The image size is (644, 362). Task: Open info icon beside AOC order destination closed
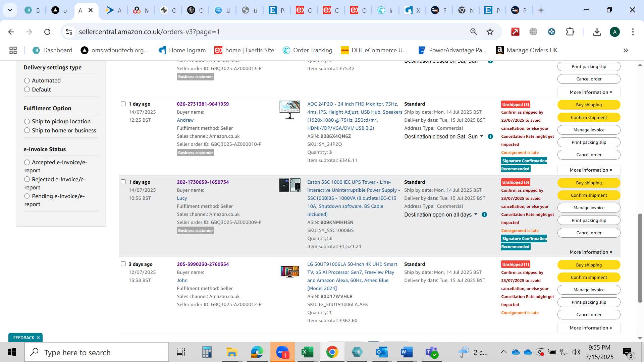[x=490, y=136]
